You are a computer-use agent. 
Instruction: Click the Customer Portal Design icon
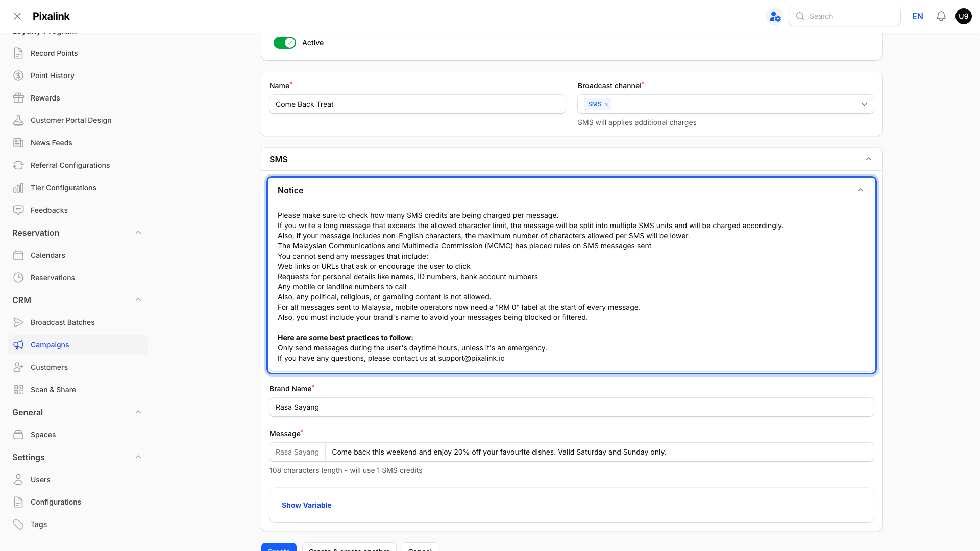[x=18, y=120]
